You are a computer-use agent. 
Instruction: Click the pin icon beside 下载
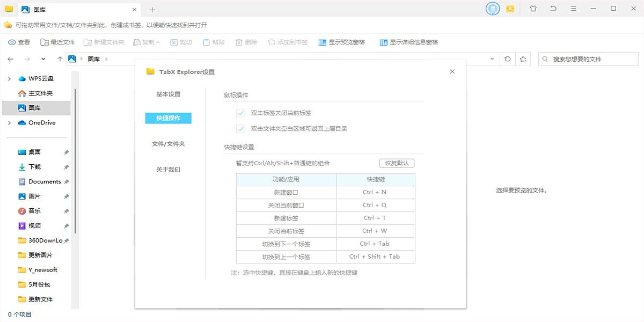67,167
